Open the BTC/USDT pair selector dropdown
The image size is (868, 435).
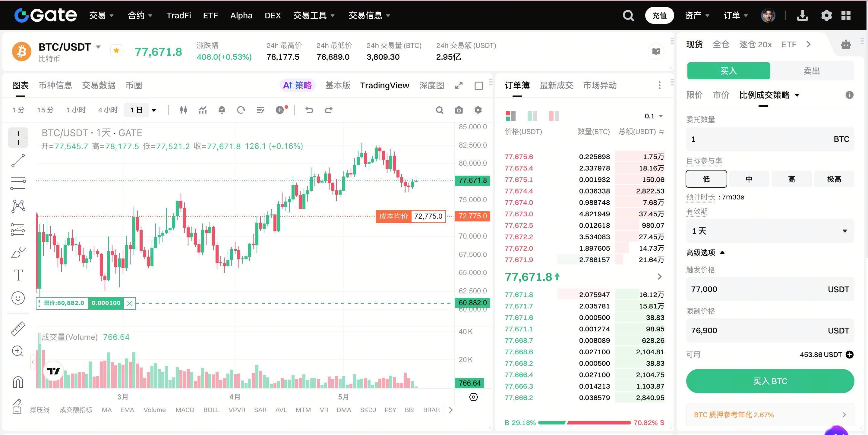[98, 47]
